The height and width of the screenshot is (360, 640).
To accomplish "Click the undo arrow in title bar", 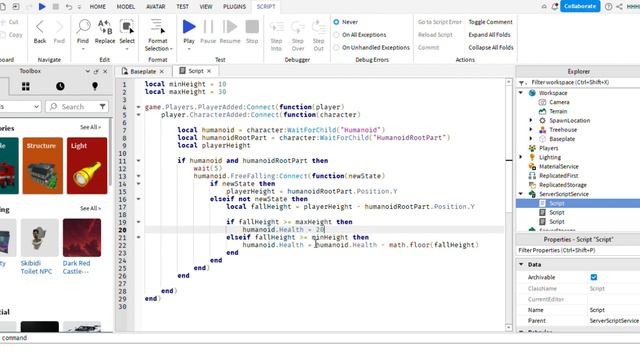I will [69, 7].
